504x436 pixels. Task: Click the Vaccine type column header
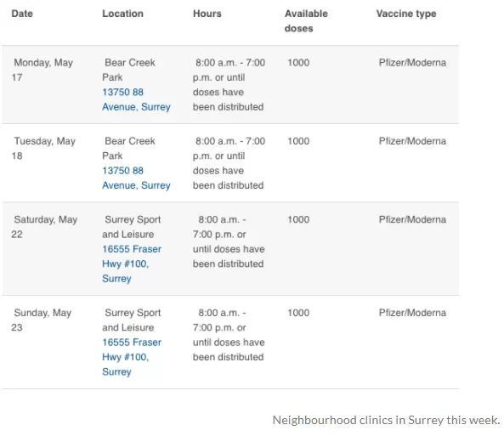pos(406,14)
